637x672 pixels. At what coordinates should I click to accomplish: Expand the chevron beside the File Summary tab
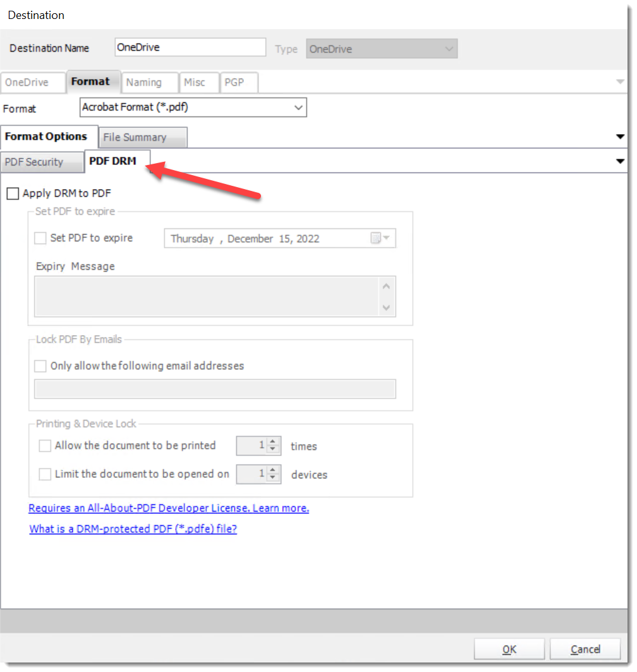click(621, 137)
